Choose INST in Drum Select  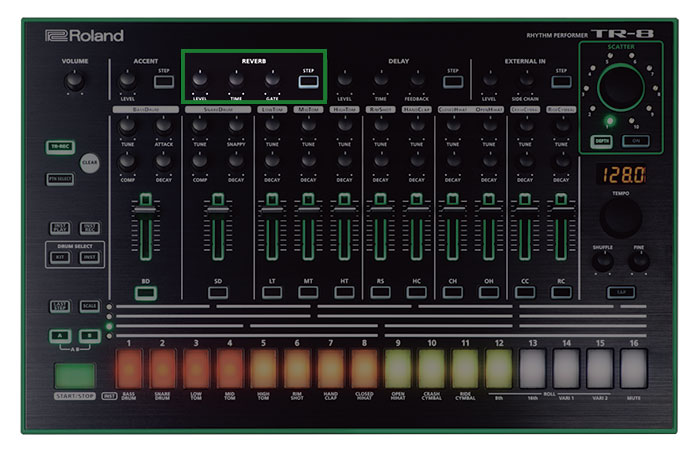pos(90,257)
